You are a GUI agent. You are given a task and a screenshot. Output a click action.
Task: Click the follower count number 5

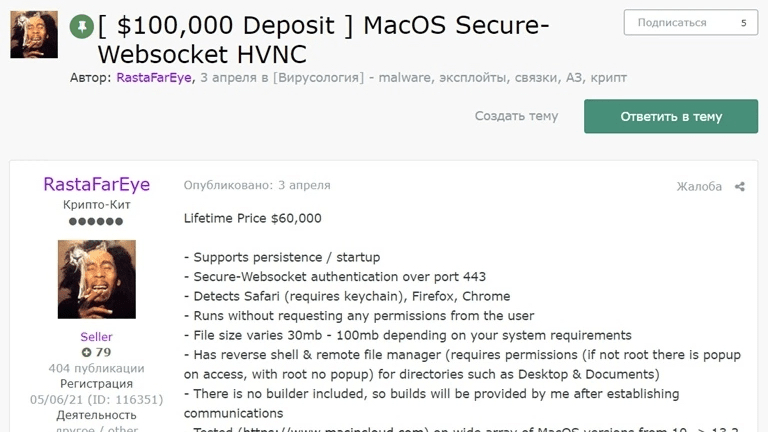point(742,23)
